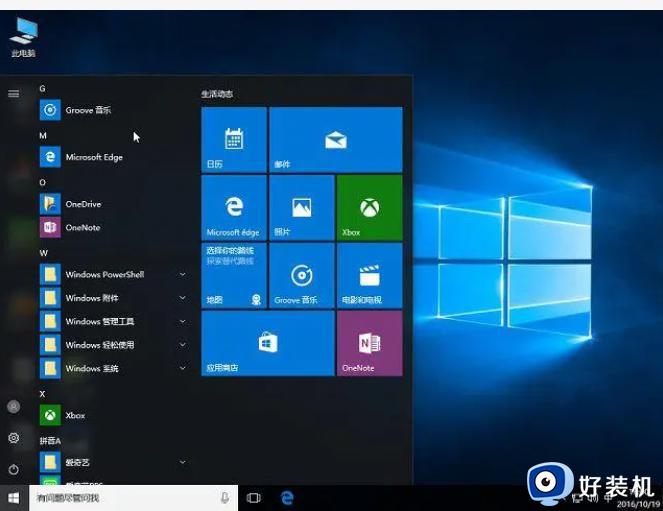663x511 pixels.
Task: Expand the Windows 管理工具 folder chevron
Action: coord(183,321)
